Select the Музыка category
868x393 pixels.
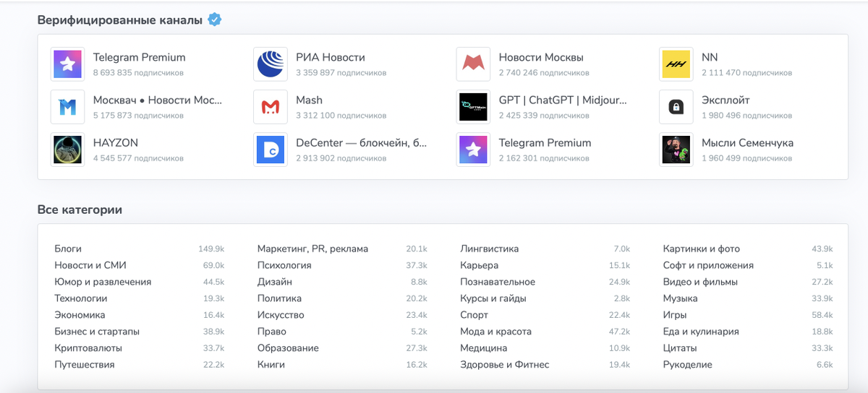(681, 298)
